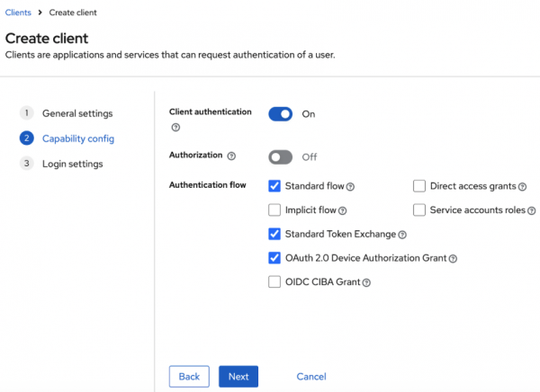Click the Create client breadcrumb text
540x392 pixels.
point(73,13)
